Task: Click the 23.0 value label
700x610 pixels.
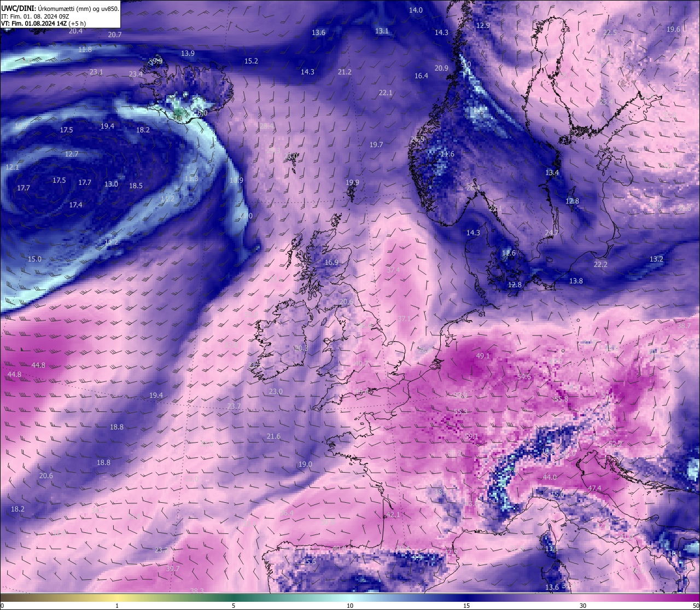Action: point(276,392)
